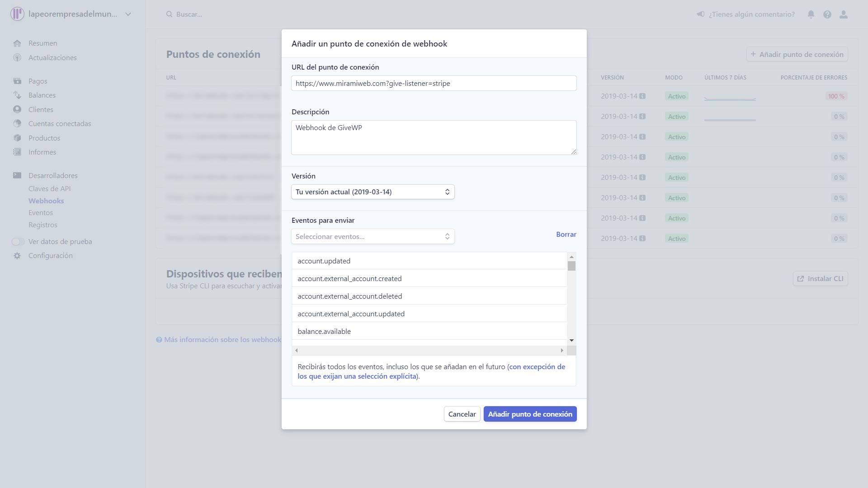Open the user profile icon
The image size is (868, 488).
pyautogui.click(x=844, y=14)
